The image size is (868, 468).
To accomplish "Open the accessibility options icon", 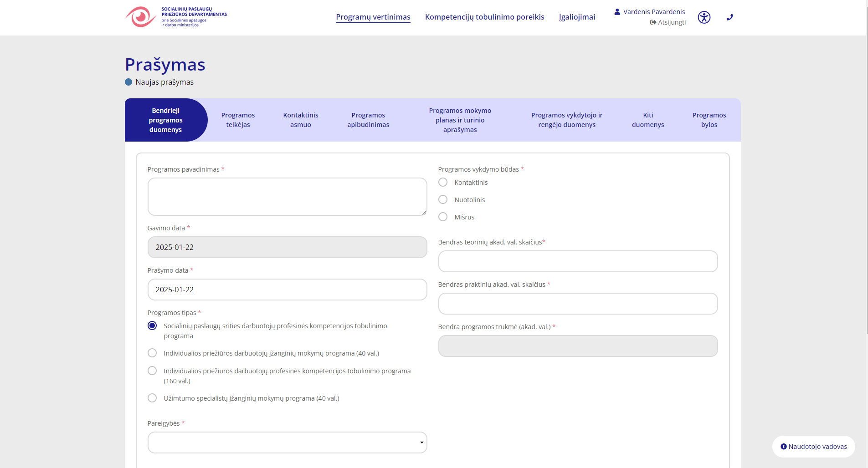I will click(x=704, y=17).
